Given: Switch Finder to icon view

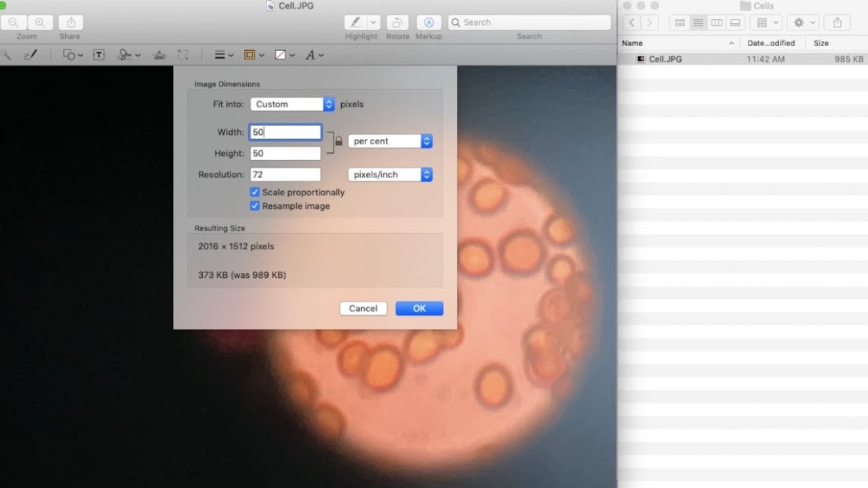Looking at the screenshot, I should (x=679, y=22).
